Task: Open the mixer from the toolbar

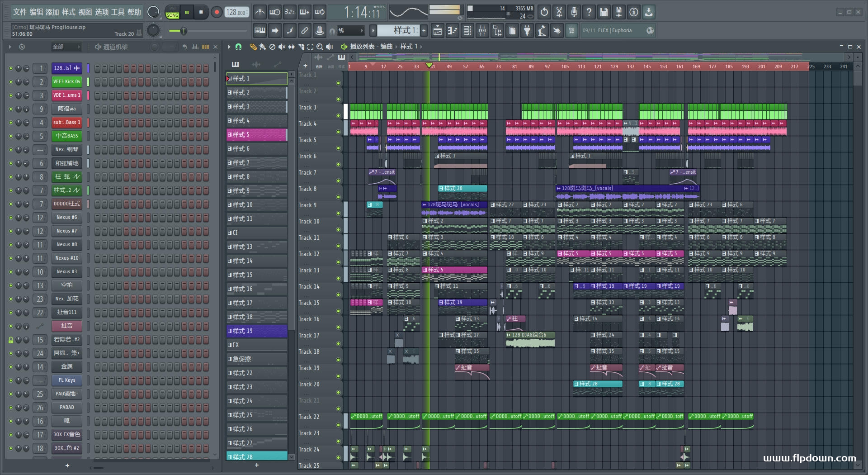Action: tap(482, 31)
